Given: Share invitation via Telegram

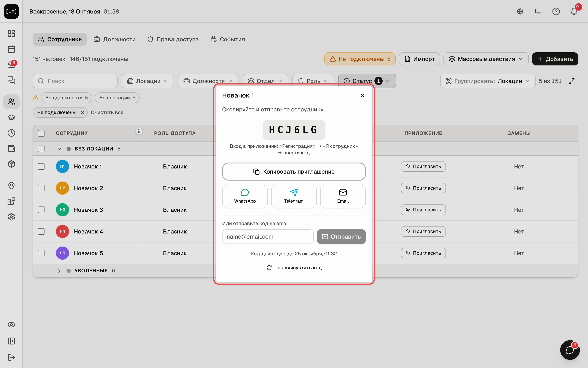Looking at the screenshot, I should [294, 196].
